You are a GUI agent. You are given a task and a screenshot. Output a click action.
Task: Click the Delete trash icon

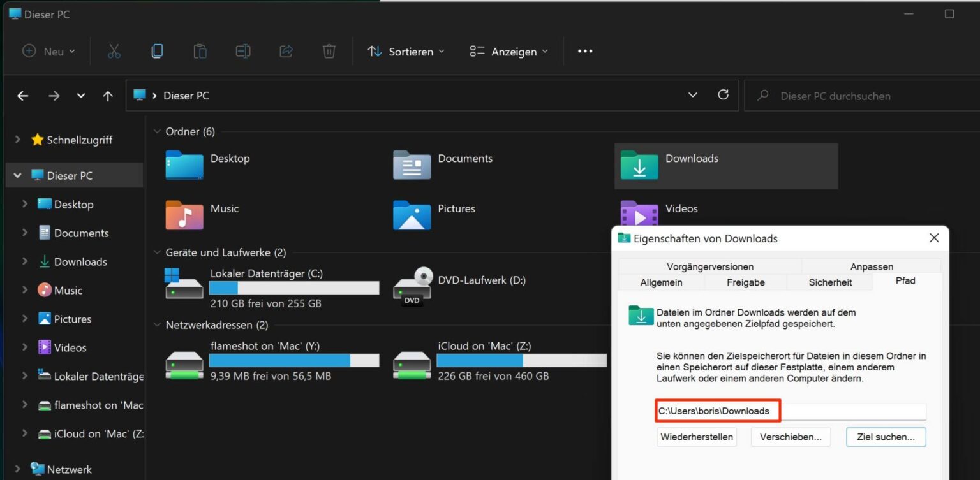pyautogui.click(x=329, y=51)
